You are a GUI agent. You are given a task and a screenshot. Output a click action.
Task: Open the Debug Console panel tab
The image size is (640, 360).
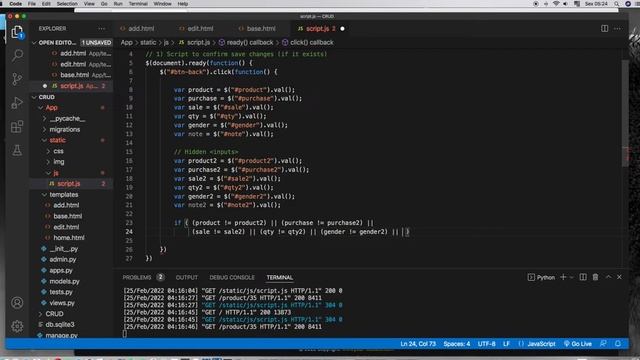[232, 277]
